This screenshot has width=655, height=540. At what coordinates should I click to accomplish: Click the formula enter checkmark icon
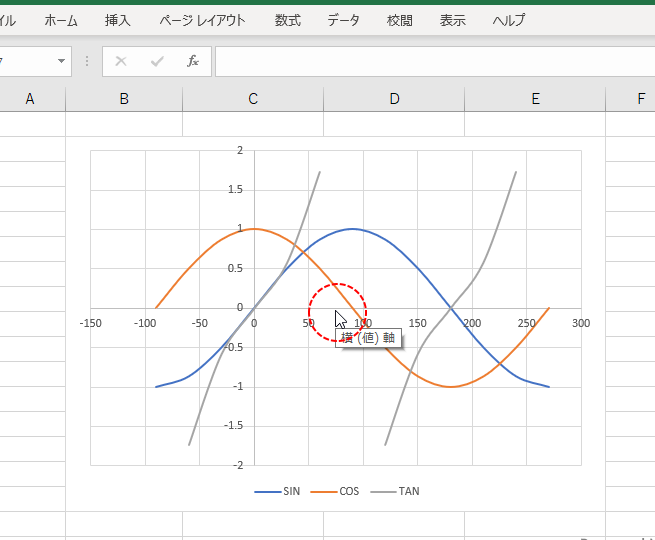pos(157,61)
